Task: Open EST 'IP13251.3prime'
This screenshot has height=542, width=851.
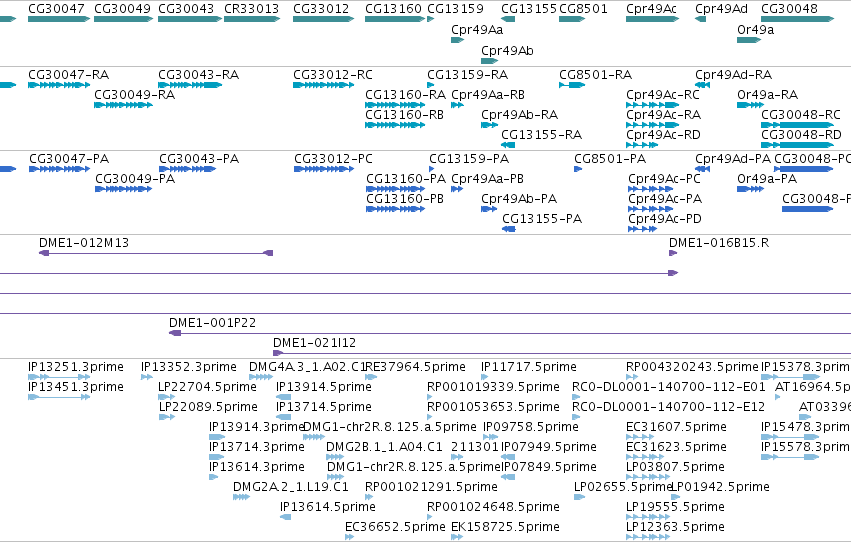Action: tap(76, 367)
